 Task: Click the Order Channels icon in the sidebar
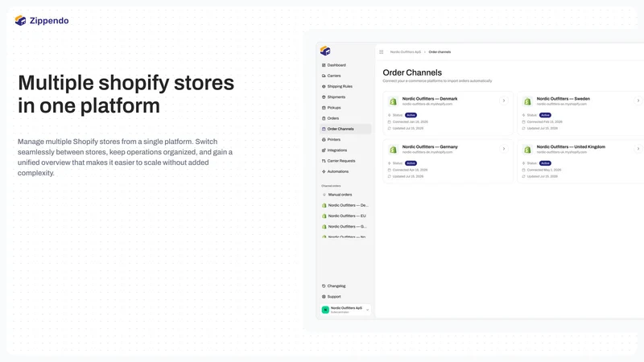point(324,129)
